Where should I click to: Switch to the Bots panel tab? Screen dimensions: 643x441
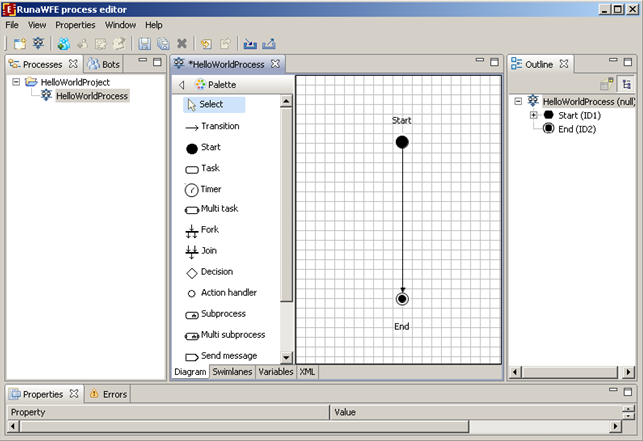[107, 64]
